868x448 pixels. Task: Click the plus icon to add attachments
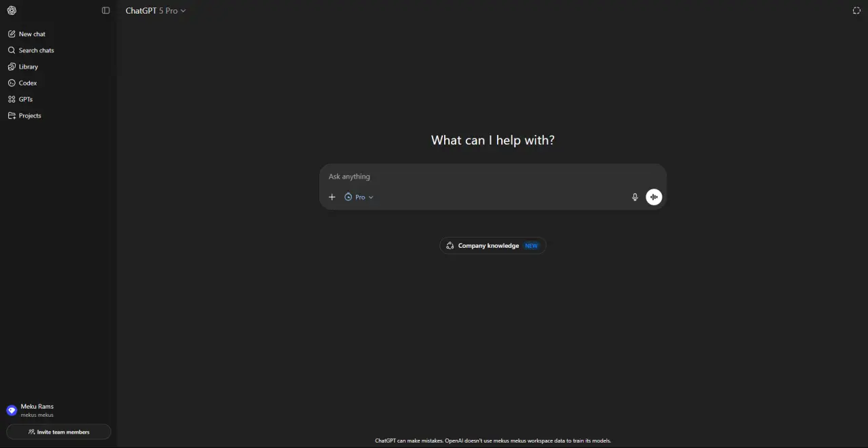[x=332, y=197]
